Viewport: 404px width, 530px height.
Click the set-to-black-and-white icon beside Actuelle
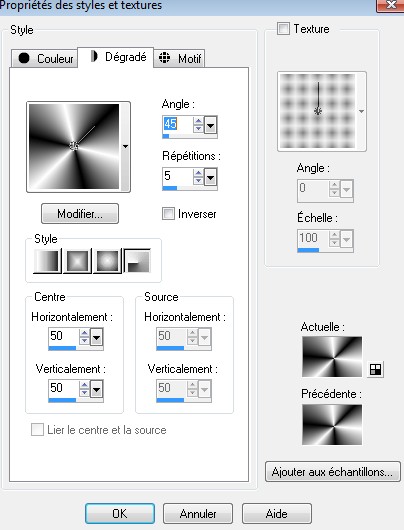375,369
